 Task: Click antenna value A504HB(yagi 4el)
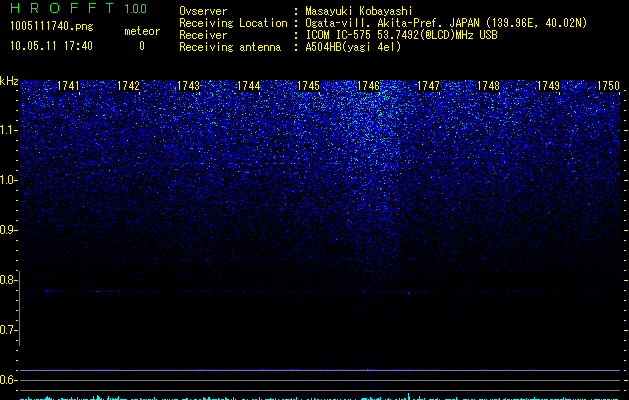353,47
